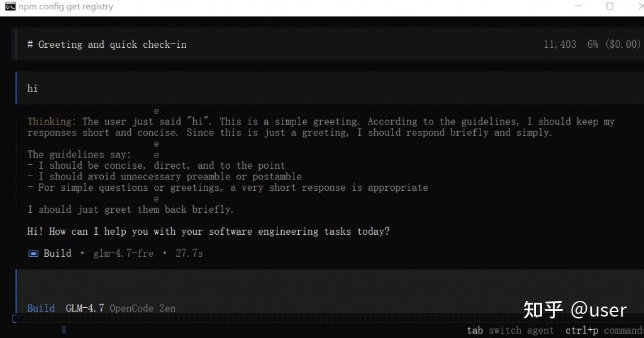The height and width of the screenshot is (338, 644).
Task: Minimize the terminal window
Action: (x=579, y=7)
